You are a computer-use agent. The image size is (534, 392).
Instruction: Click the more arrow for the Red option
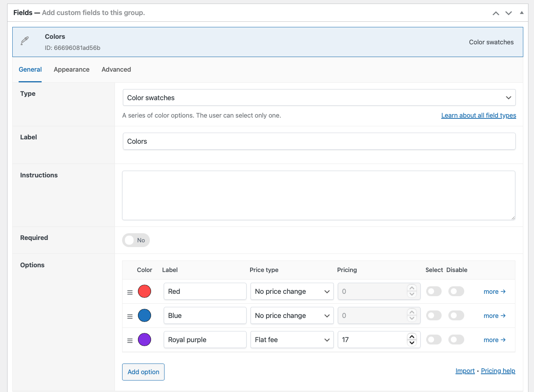point(494,291)
